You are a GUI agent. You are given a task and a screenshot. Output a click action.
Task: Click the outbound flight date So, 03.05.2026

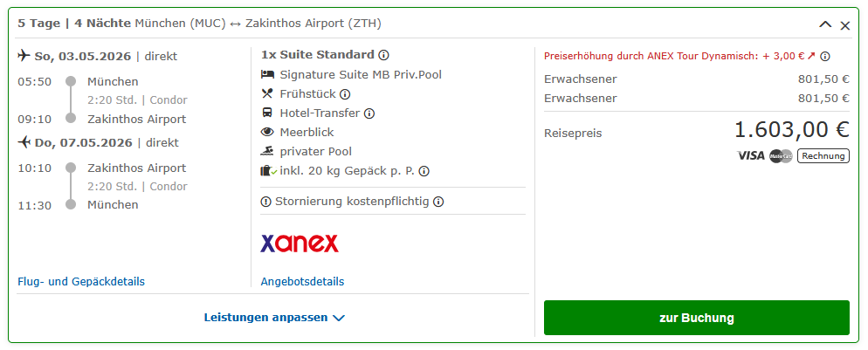coord(84,57)
